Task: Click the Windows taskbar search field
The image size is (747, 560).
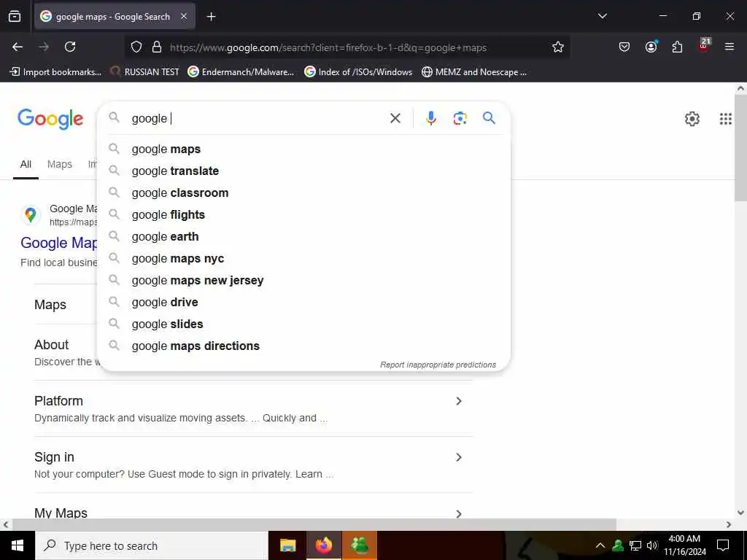Action: [x=152, y=545]
